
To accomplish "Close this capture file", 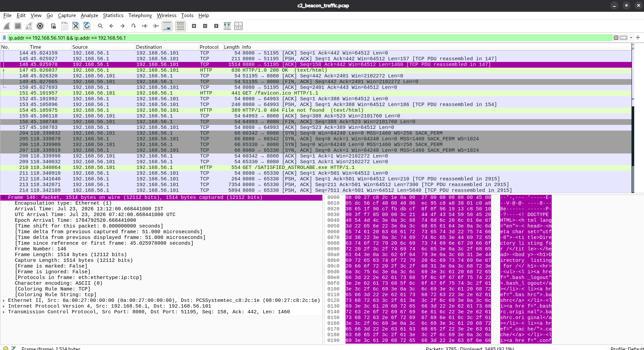I will pyautogui.click(x=76, y=26).
